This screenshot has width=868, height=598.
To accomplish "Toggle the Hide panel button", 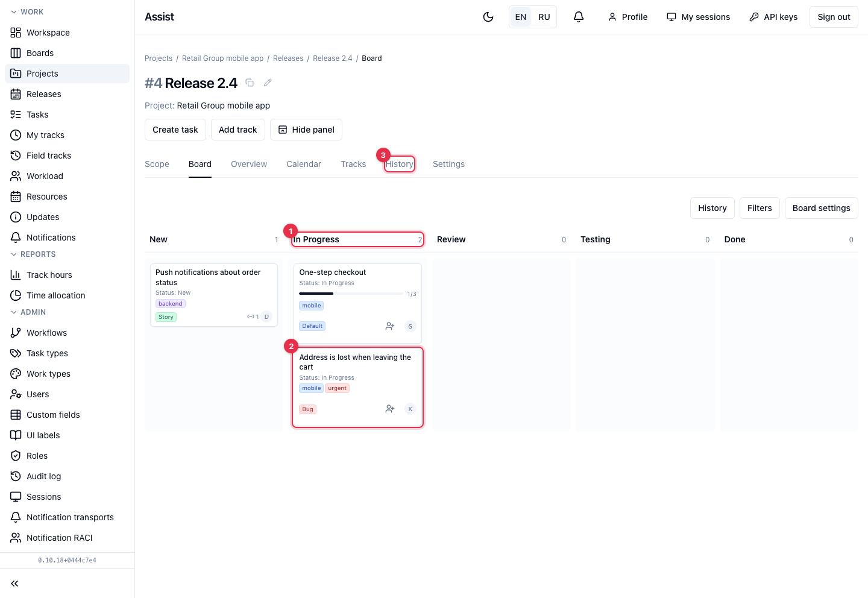I will [x=306, y=130].
